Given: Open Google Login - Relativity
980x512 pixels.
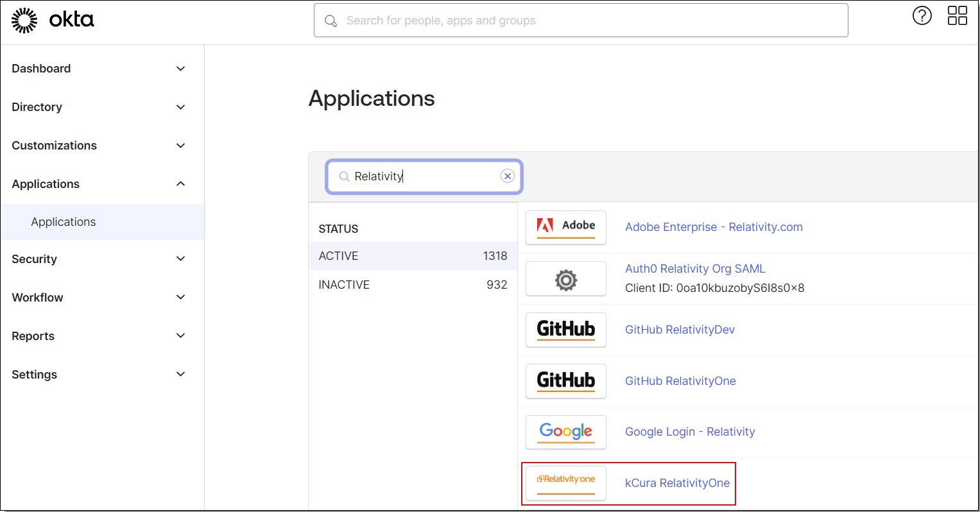Looking at the screenshot, I should (690, 432).
